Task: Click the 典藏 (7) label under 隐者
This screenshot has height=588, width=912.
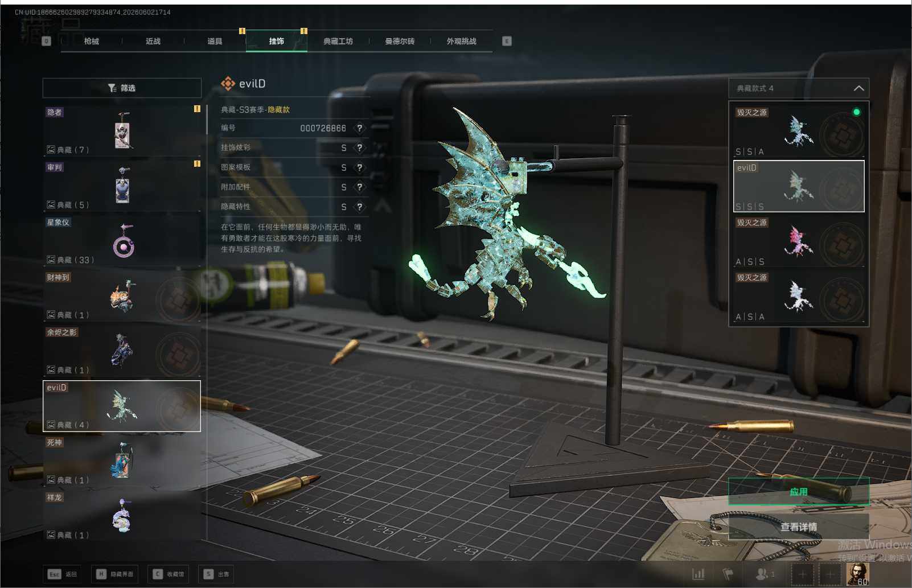Action: click(68, 150)
